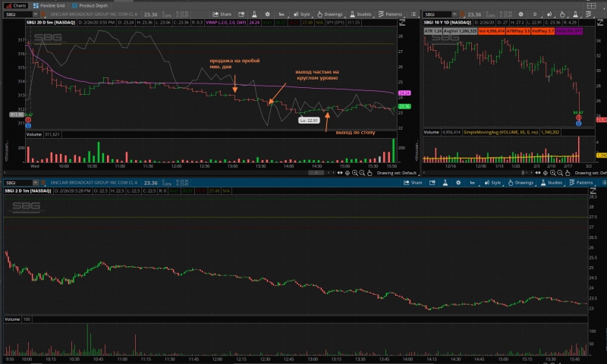Image resolution: width=607 pixels, height=364 pixels.
Task: Open Studies menu in 1m chart toolbar
Action: (552, 183)
